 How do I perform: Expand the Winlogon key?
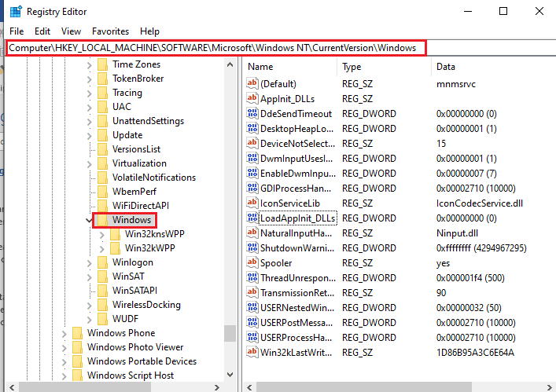click(90, 263)
